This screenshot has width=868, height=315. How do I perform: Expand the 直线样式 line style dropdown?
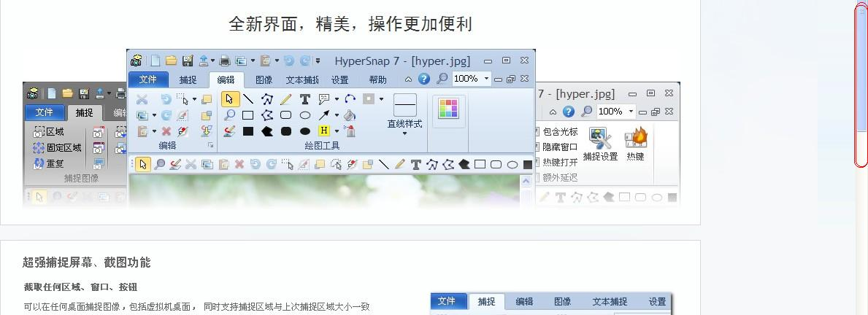(404, 133)
